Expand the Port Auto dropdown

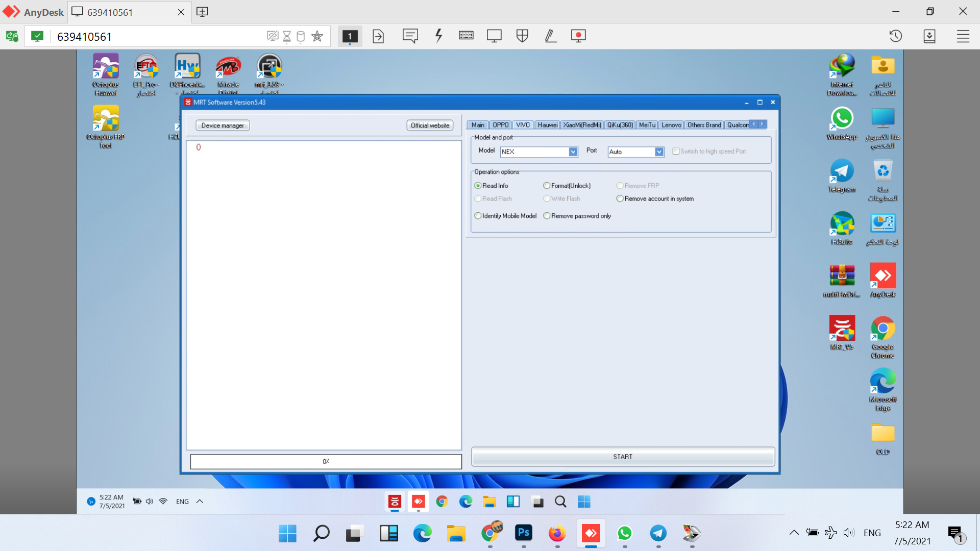pos(659,152)
